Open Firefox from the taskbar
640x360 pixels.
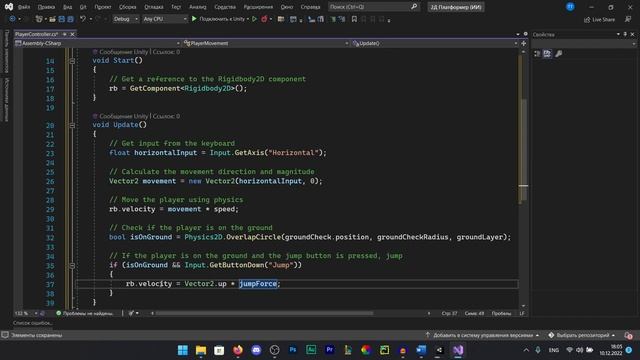coord(238,350)
